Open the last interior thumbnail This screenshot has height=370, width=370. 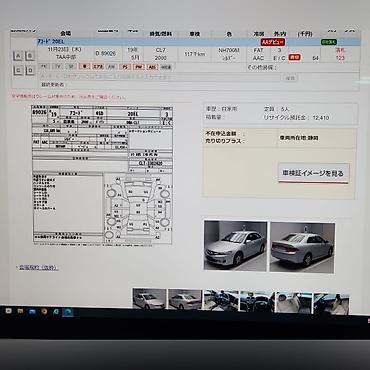[x=331, y=304]
